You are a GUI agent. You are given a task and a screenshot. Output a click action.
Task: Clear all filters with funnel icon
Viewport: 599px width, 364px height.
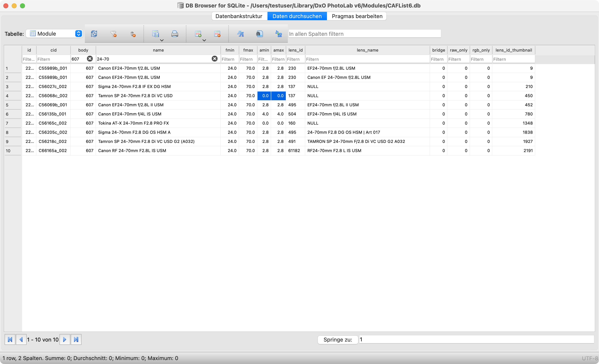[x=113, y=33]
